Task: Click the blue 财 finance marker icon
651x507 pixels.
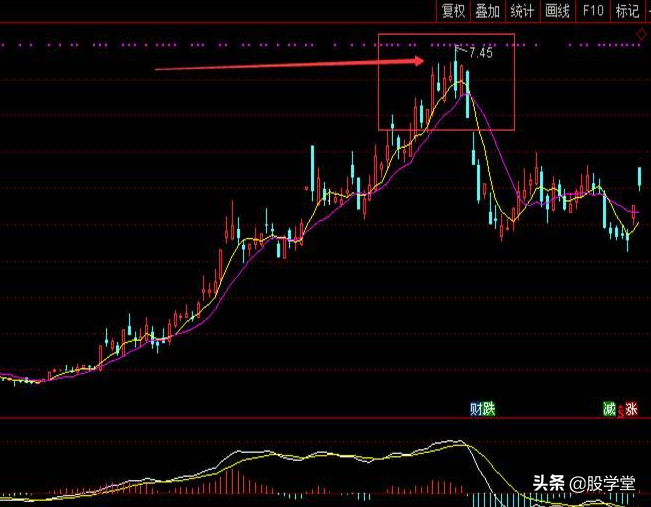Action: [476, 409]
